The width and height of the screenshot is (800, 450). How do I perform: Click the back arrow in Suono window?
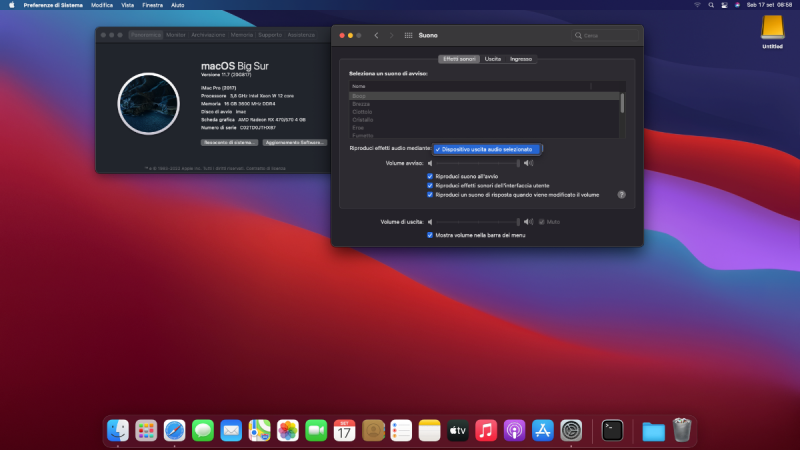tap(376, 35)
